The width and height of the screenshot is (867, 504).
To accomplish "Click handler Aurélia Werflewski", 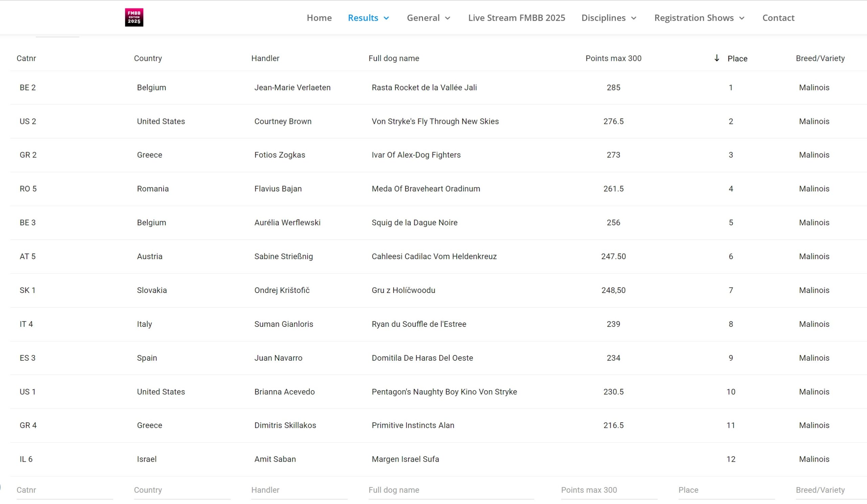I will click(x=287, y=222).
